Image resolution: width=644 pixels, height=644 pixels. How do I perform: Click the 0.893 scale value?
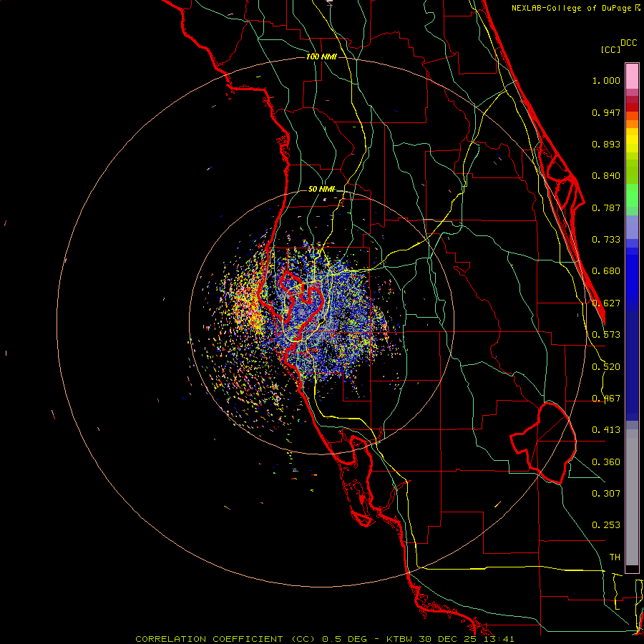pyautogui.click(x=606, y=144)
